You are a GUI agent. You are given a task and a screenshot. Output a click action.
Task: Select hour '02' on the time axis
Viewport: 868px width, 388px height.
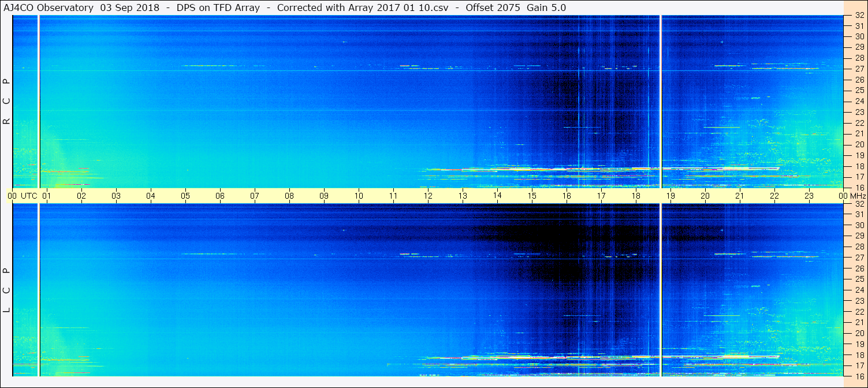tap(81, 196)
